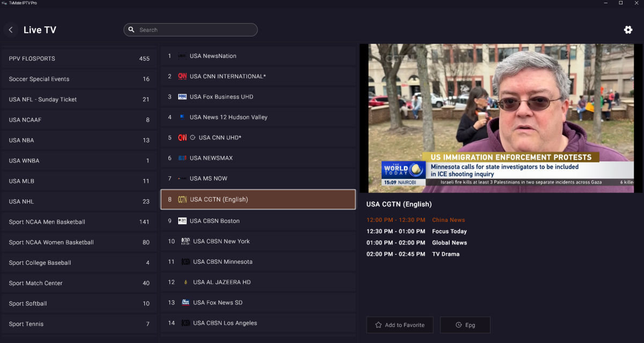The height and width of the screenshot is (343, 644).
Task: Choose Sport NCAA Men Basketball category
Action: (79, 222)
